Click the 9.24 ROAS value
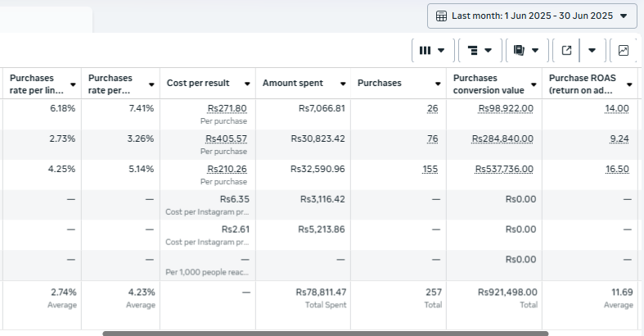 pos(619,139)
